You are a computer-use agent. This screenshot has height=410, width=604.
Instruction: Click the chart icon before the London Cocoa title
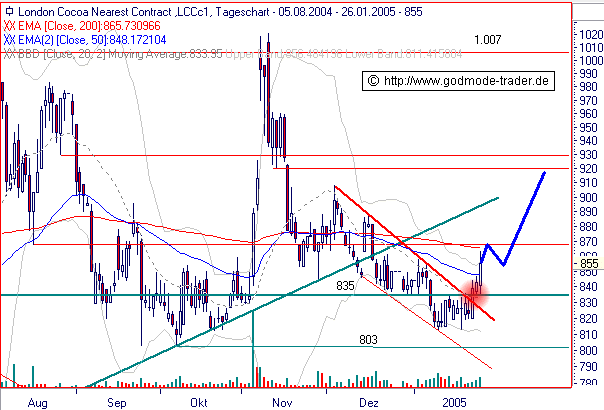(x=10, y=9)
